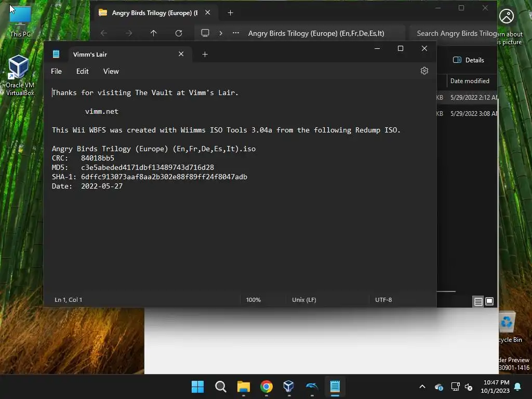
Task: Open File Explorer from the taskbar
Action: 243,387
